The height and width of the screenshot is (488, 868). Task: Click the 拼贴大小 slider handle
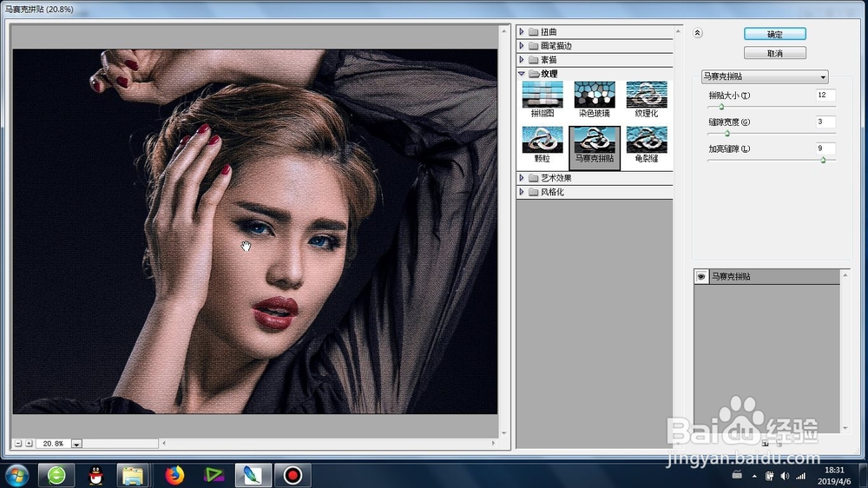click(721, 106)
